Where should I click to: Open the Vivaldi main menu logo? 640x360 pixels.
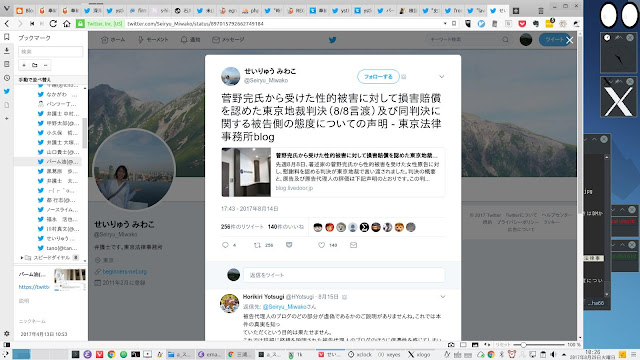[x=7, y=9]
